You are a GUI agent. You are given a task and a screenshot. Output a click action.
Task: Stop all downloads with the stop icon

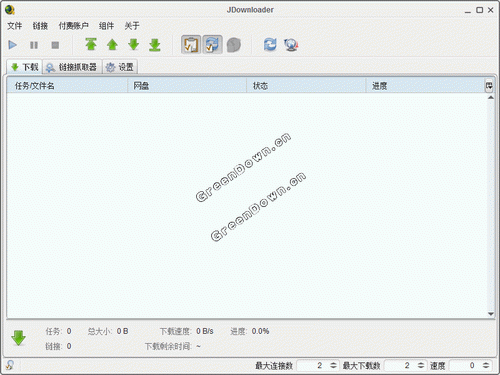(55, 45)
